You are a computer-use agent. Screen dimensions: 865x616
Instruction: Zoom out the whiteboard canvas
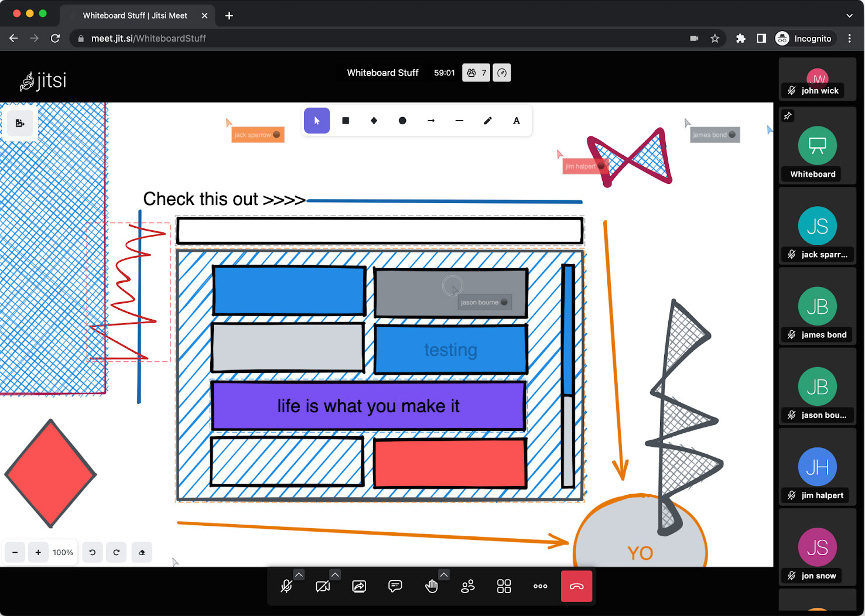coord(15,552)
